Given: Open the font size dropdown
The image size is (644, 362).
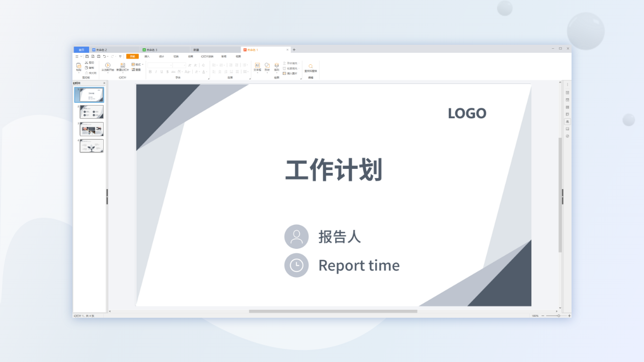Looking at the screenshot, I should pyautogui.click(x=185, y=64).
